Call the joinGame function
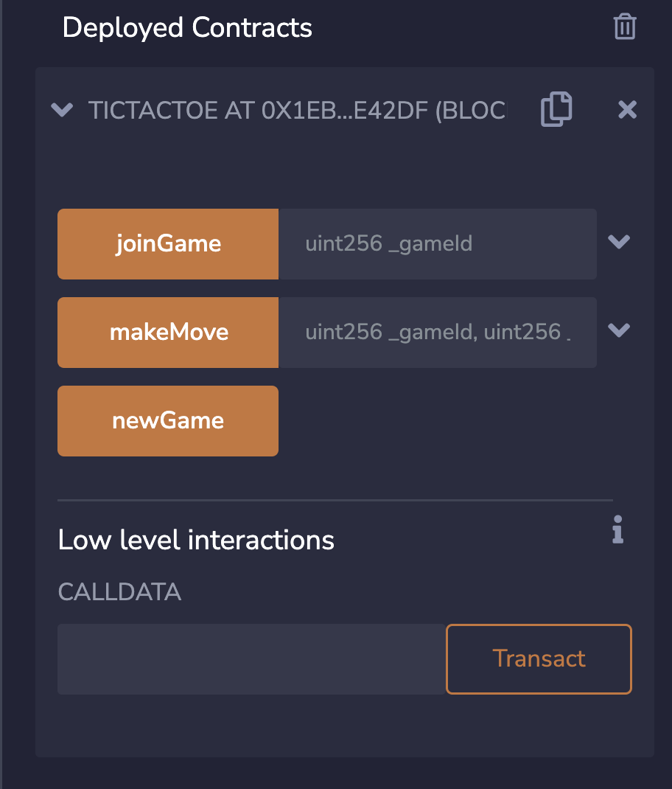672x789 pixels. click(x=167, y=243)
